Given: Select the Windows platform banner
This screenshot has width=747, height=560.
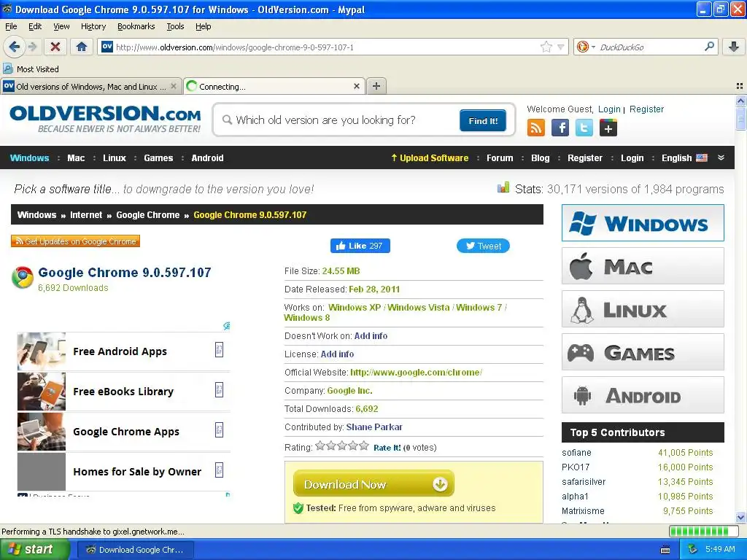Looking at the screenshot, I should click(x=643, y=223).
